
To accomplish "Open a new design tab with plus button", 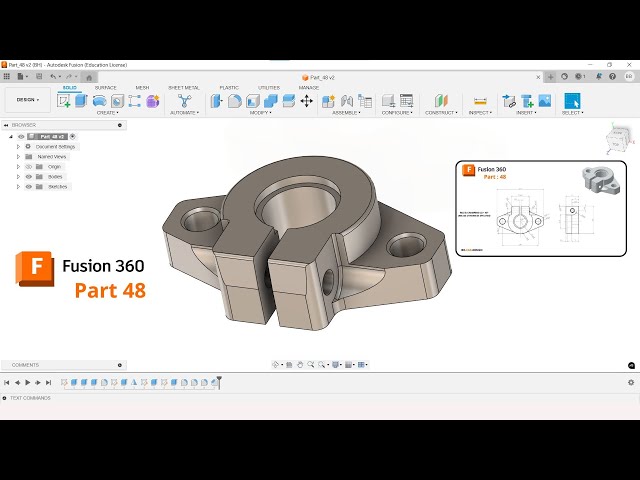I will click(x=551, y=77).
